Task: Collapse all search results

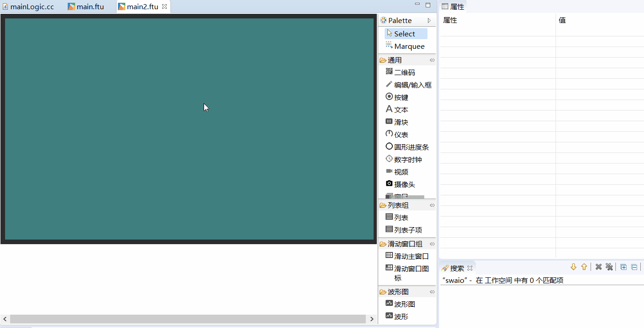Action: tap(634, 267)
